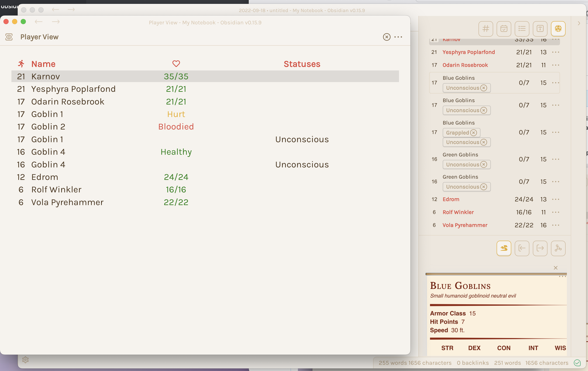Click the dragon creature icon below the tracker

(x=504, y=248)
